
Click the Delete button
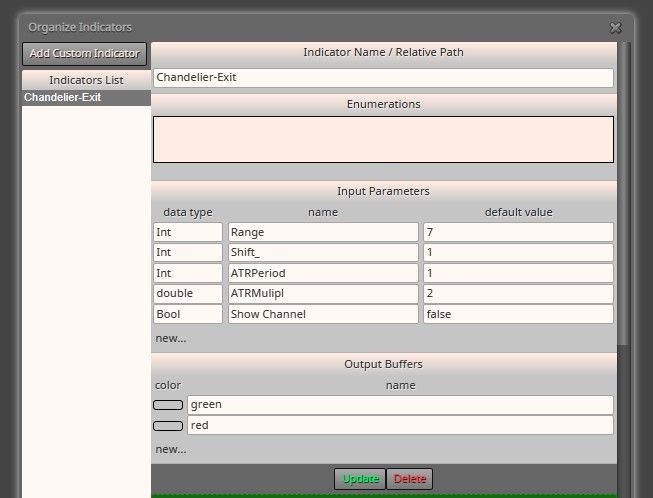click(x=410, y=479)
